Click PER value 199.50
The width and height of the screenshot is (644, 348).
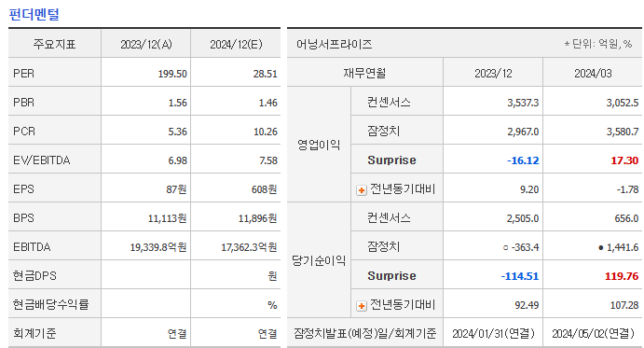tap(172, 74)
